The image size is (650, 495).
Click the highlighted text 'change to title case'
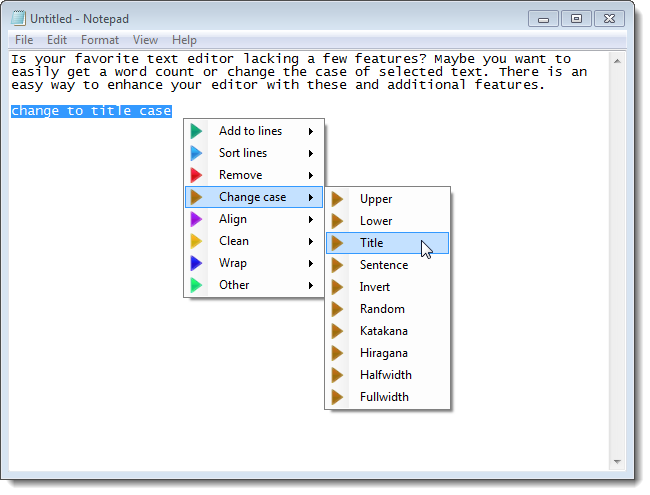coord(91,111)
